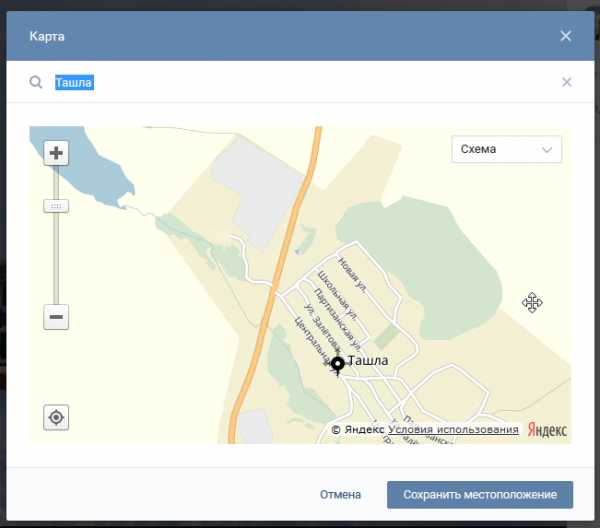Click the magnifier search icon

click(36, 82)
